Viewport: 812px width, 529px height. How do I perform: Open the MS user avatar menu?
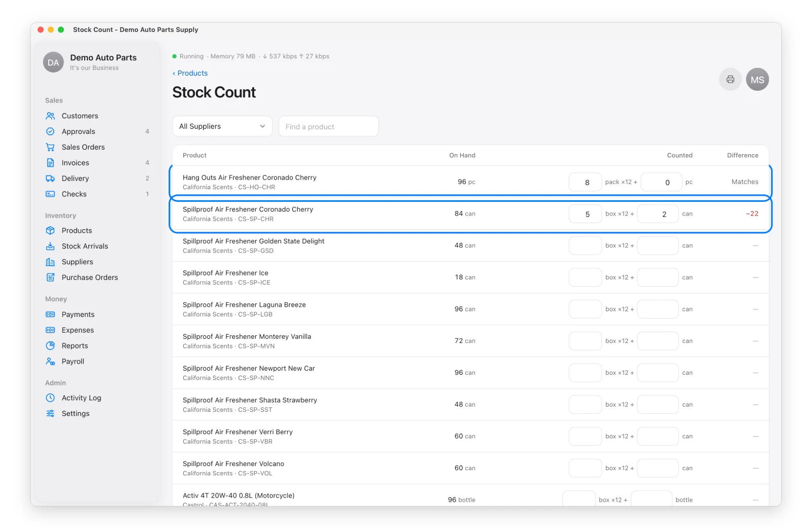(x=757, y=80)
